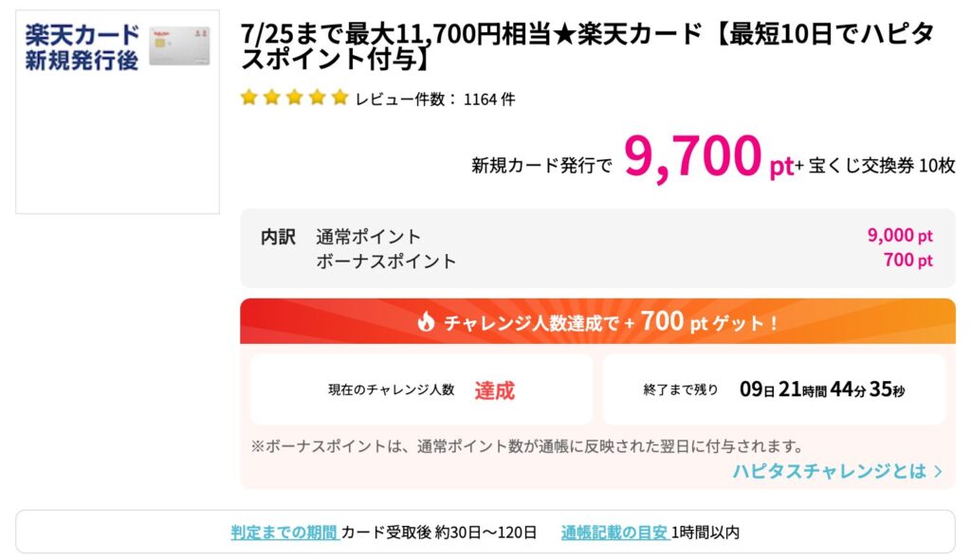Open the 通帳記載の目安 link
Image resolution: width=971 pixels, height=560 pixels.
pyautogui.click(x=615, y=533)
